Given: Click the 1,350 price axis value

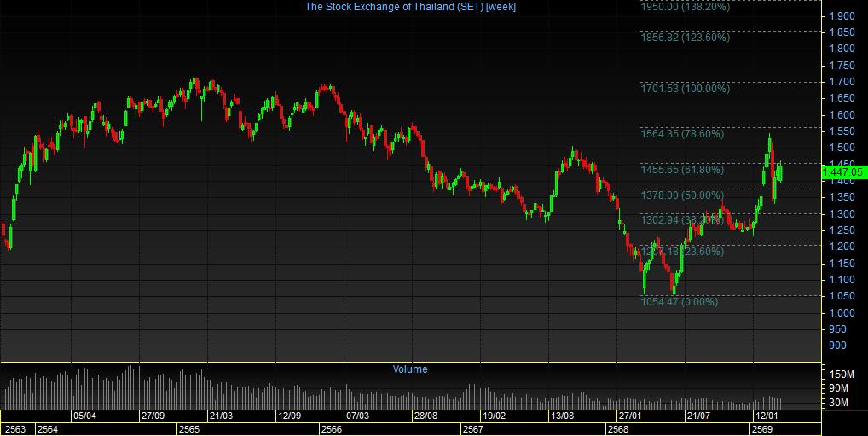Looking at the screenshot, I should click(x=842, y=197).
